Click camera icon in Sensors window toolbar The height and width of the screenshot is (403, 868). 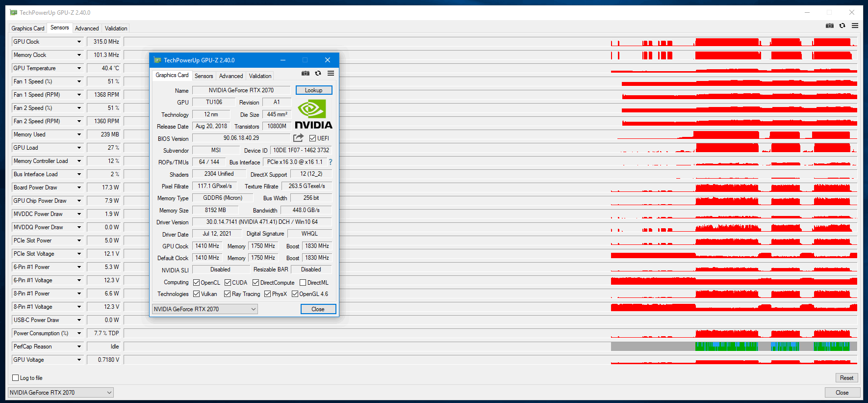pyautogui.click(x=830, y=26)
